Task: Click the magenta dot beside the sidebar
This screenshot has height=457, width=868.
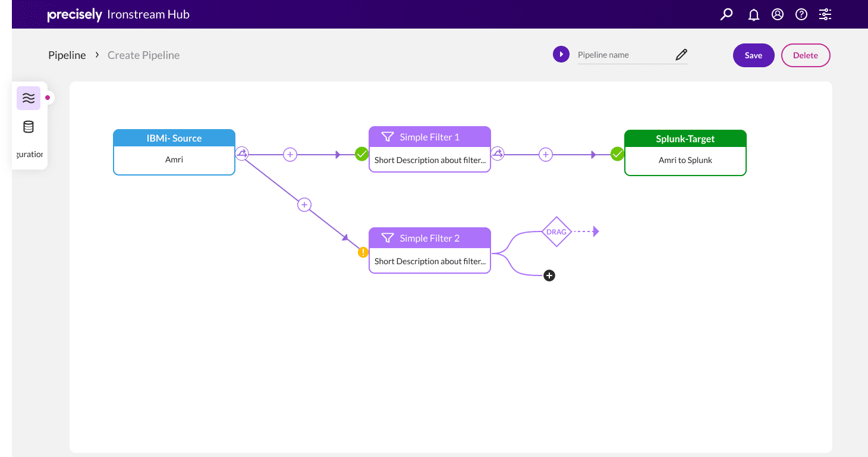Action: tap(48, 98)
